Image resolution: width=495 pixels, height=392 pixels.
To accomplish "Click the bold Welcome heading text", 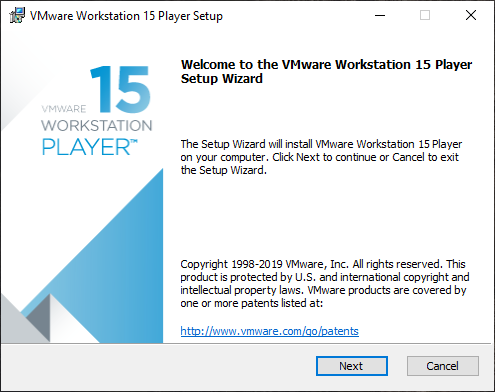I will pos(326,71).
